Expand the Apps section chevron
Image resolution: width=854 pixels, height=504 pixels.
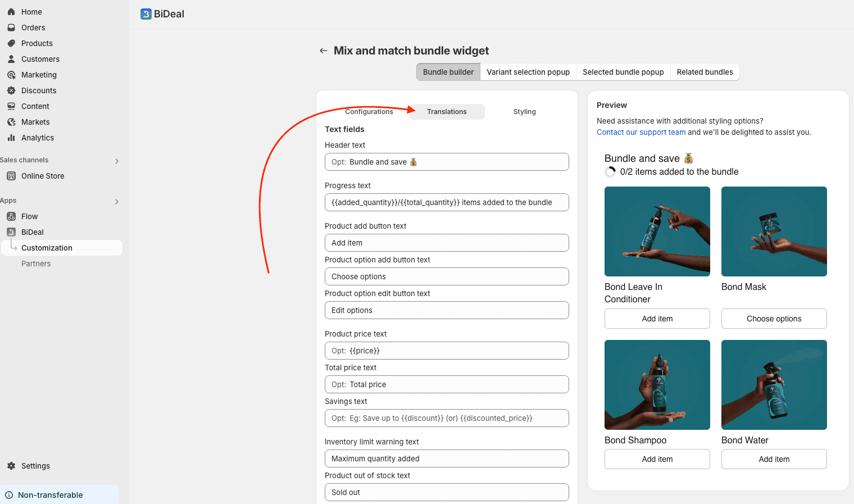(117, 202)
